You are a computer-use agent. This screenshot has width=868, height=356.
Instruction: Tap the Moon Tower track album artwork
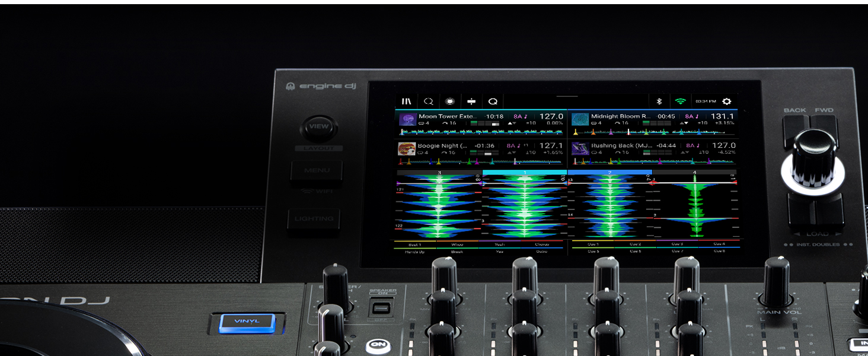407,120
